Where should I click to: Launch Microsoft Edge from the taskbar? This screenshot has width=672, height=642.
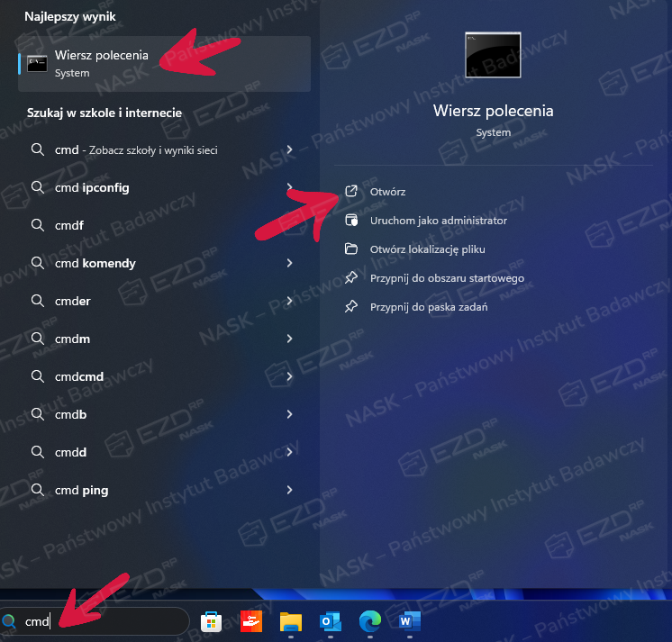(x=369, y=621)
